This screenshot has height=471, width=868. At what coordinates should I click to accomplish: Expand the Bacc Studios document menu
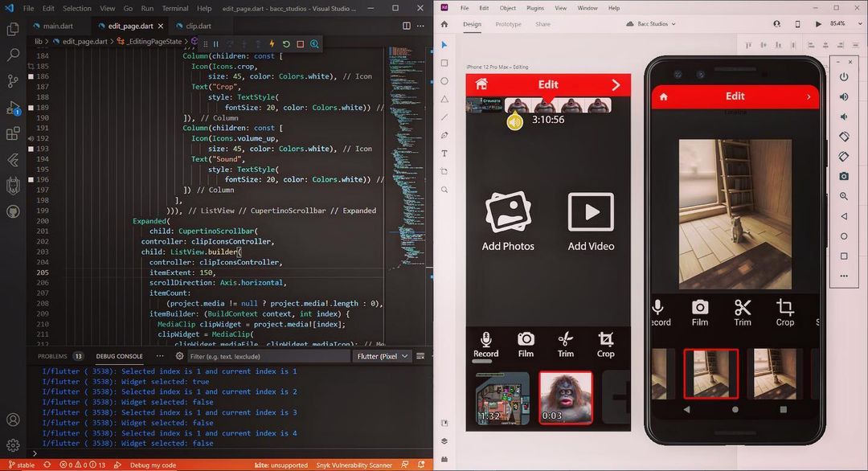pyautogui.click(x=674, y=23)
